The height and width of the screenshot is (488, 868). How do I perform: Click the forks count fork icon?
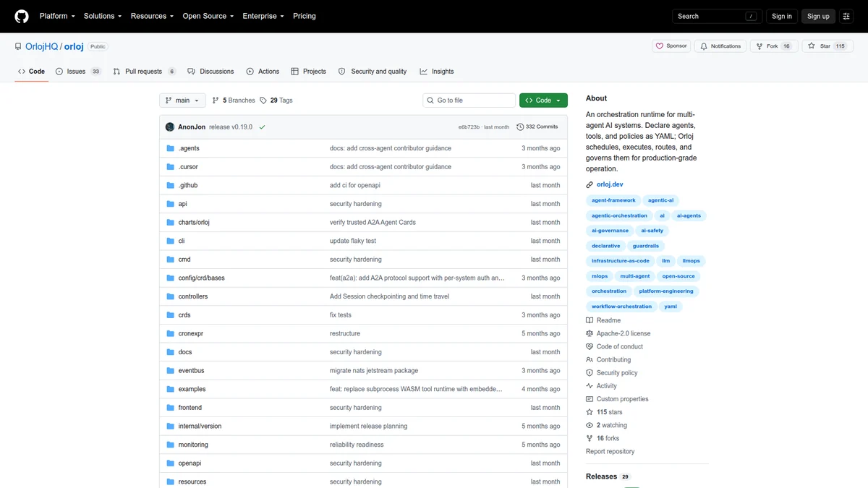590,438
